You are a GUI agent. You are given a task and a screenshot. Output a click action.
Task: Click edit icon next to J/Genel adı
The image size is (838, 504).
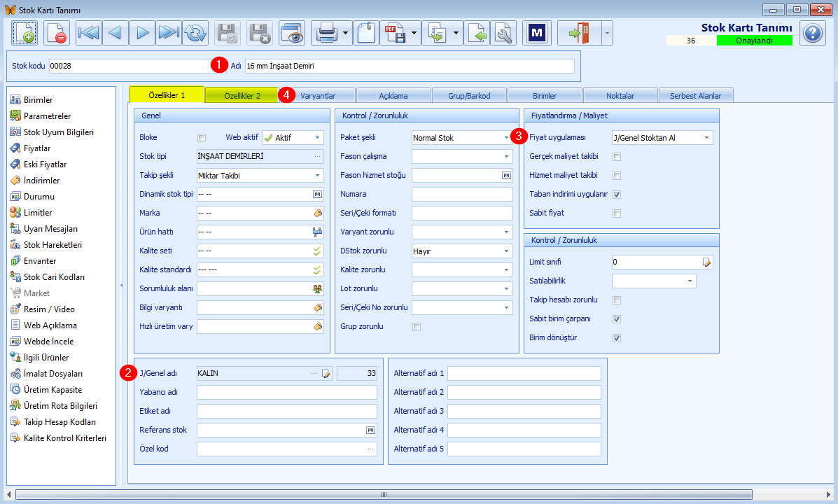[326, 374]
